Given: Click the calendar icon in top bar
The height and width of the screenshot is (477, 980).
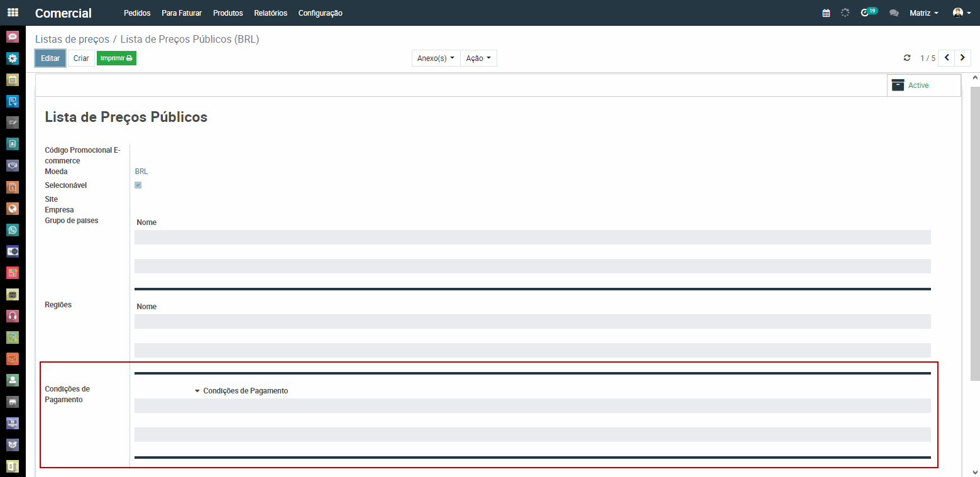Looking at the screenshot, I should point(826,13).
